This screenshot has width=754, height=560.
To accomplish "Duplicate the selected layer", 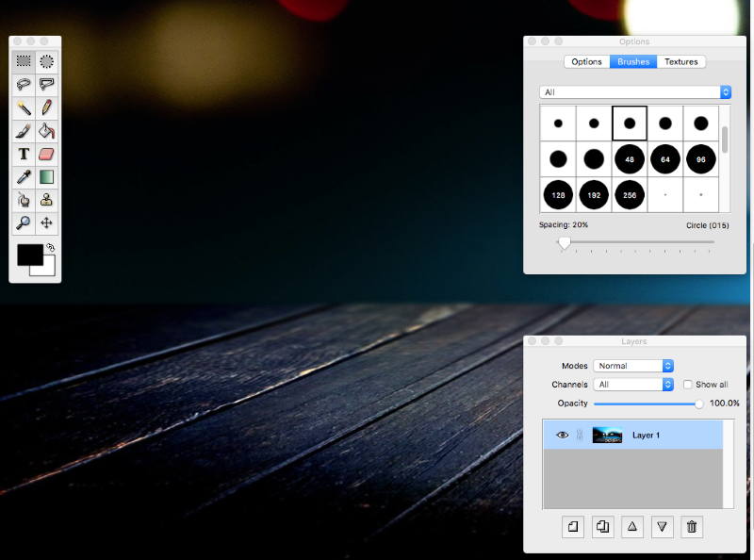I will click(x=602, y=526).
